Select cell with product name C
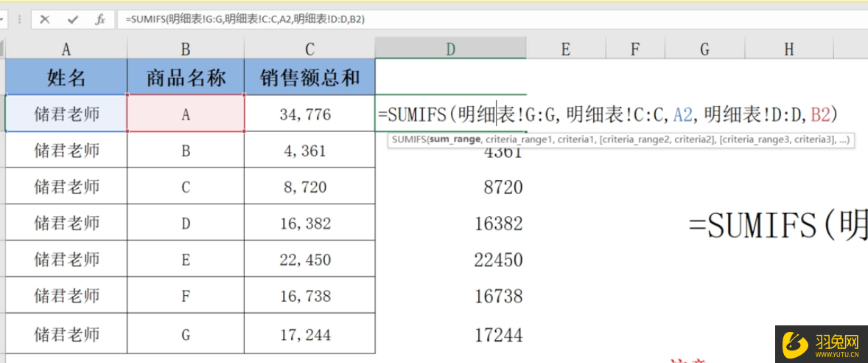 pos(186,186)
